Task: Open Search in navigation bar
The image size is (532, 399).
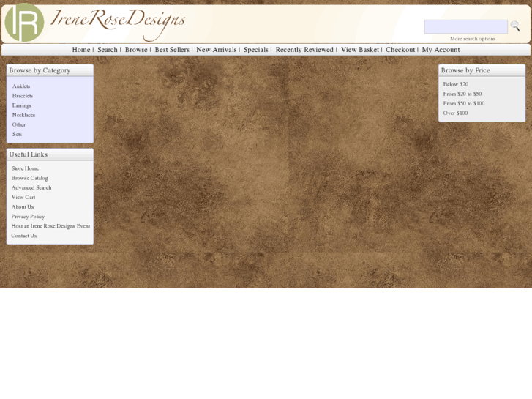Action: (x=108, y=50)
